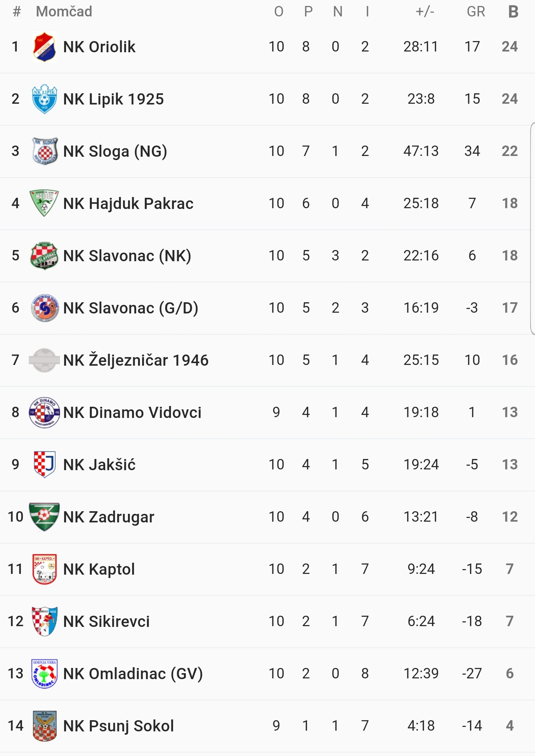The height and width of the screenshot is (756, 535).
Task: Click the NK Jakšić shield crest
Action: coord(44,465)
